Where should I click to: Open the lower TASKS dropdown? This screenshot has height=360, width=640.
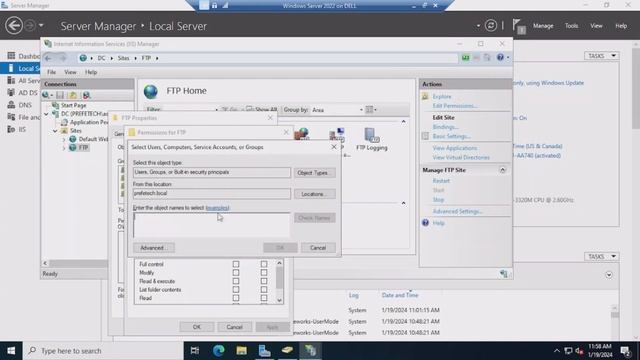pos(602,256)
